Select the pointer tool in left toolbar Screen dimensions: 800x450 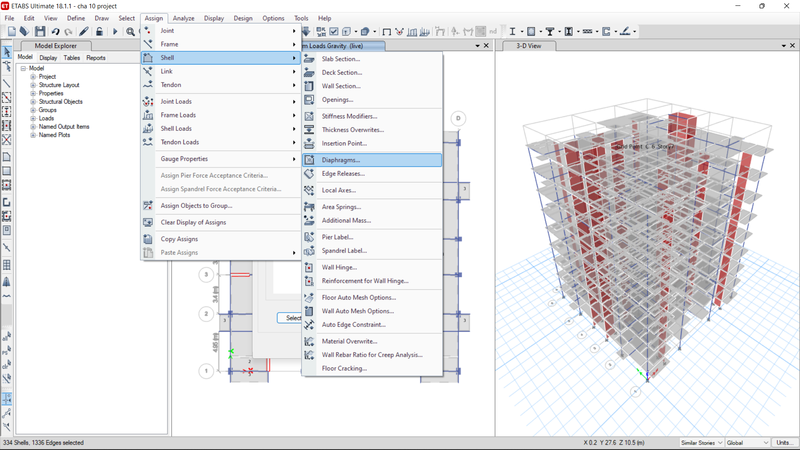7,52
